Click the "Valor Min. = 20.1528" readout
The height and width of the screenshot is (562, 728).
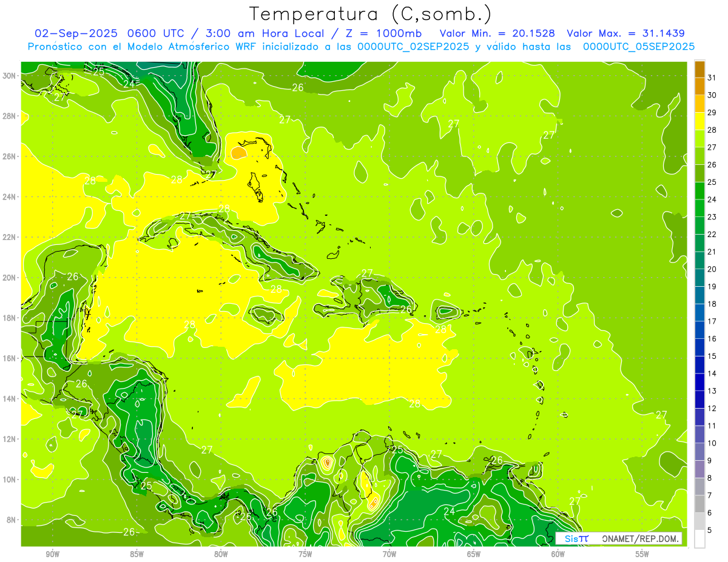497,33
